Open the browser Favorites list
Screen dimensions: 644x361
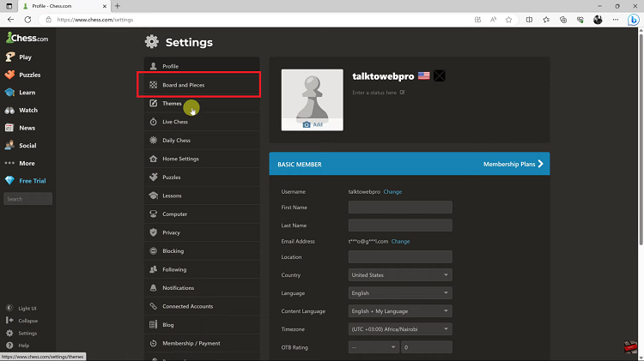546,19
